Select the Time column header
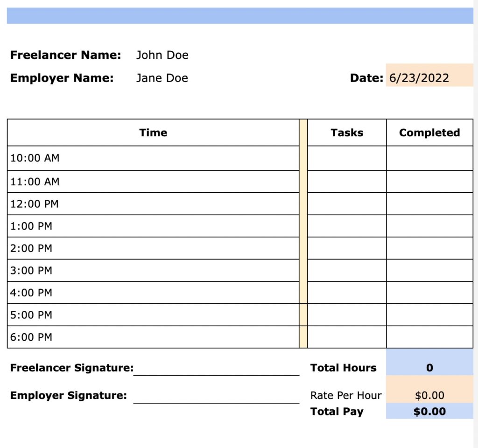The height and width of the screenshot is (448, 478). 153,133
